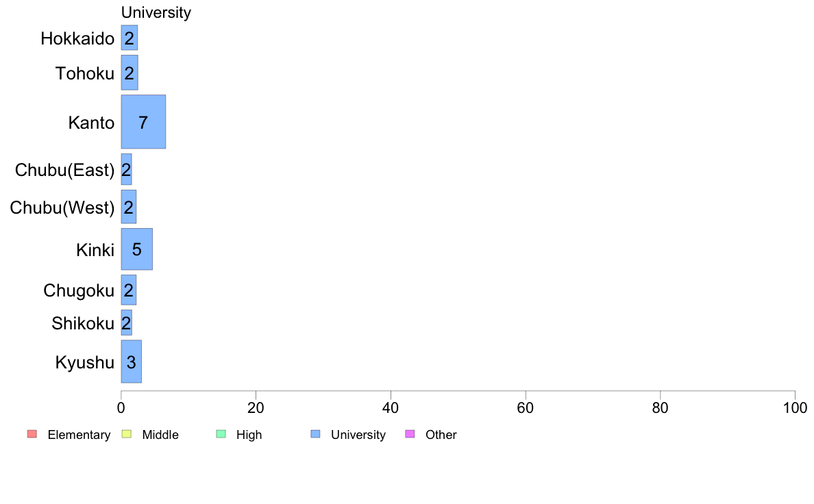The image size is (814, 504).
Task: Click the University blue legend swatch
Action: coord(315,434)
